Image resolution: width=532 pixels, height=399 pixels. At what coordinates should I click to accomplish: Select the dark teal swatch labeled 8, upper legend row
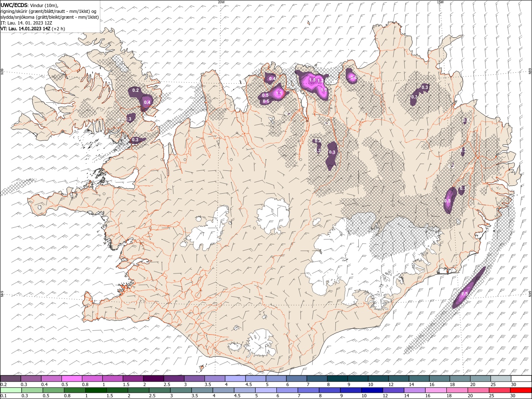(x=337, y=379)
